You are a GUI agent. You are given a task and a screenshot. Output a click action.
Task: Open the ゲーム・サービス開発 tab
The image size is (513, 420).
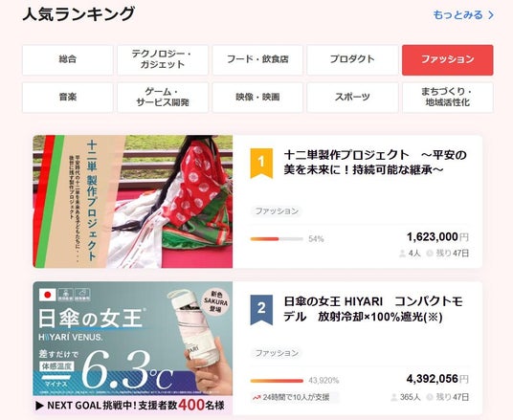[x=163, y=98]
